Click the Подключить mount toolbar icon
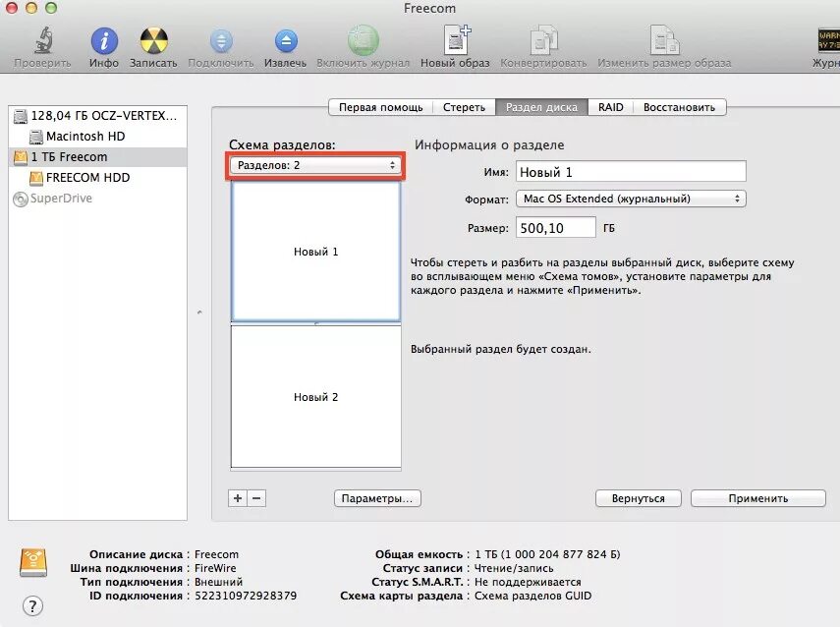This screenshot has height=627, width=840. coord(221,40)
